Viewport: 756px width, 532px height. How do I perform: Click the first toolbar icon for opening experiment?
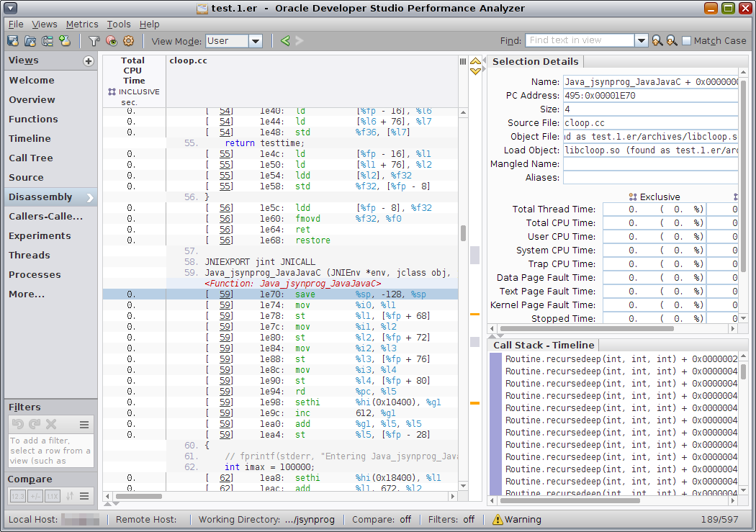(13, 41)
